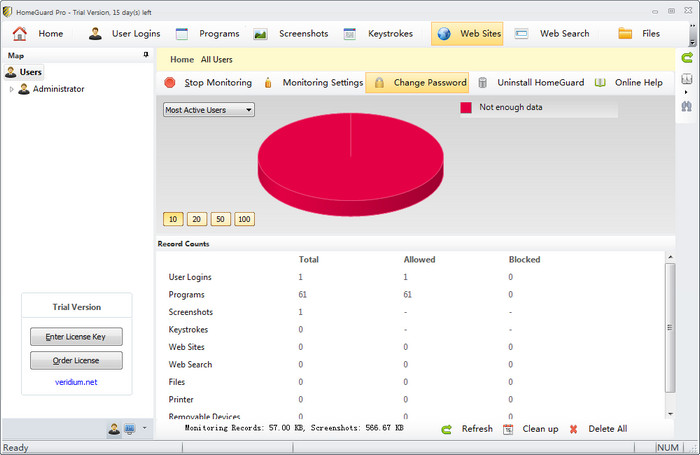Click the green arrow icon in right sidebar
The width and height of the screenshot is (700, 455).
[x=687, y=58]
